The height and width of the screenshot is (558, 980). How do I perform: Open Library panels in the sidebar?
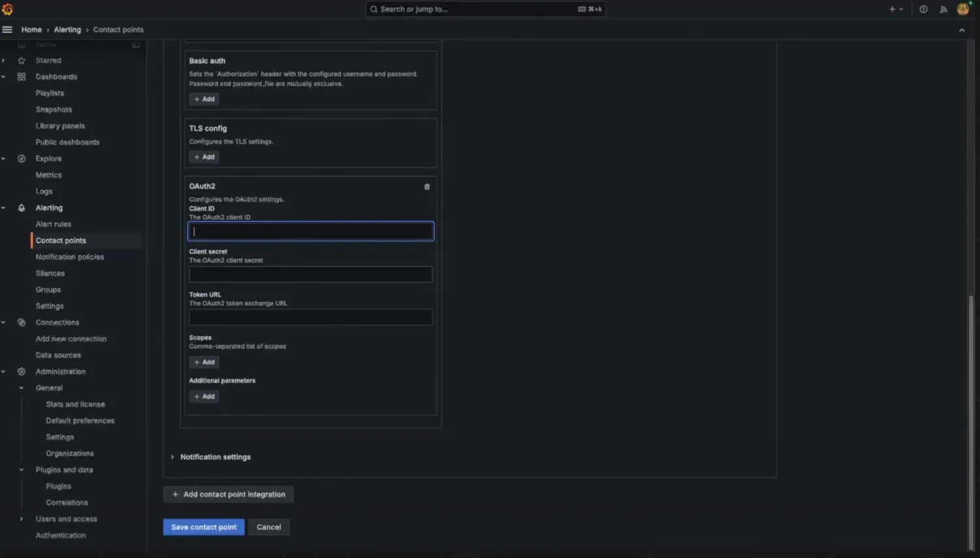pos(60,125)
